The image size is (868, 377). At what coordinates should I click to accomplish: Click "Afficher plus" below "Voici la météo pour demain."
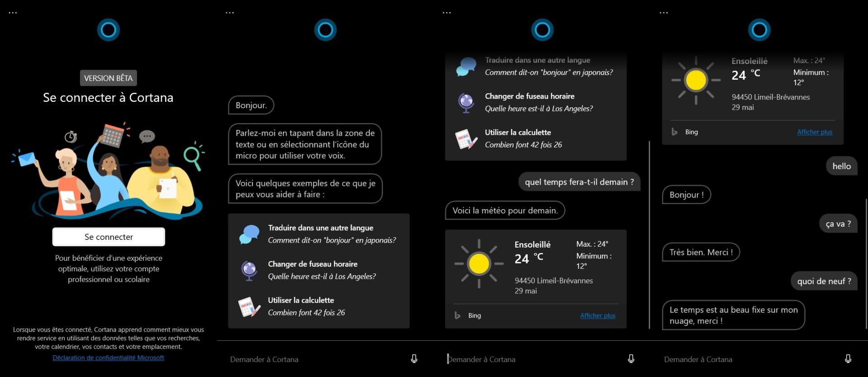(x=597, y=315)
